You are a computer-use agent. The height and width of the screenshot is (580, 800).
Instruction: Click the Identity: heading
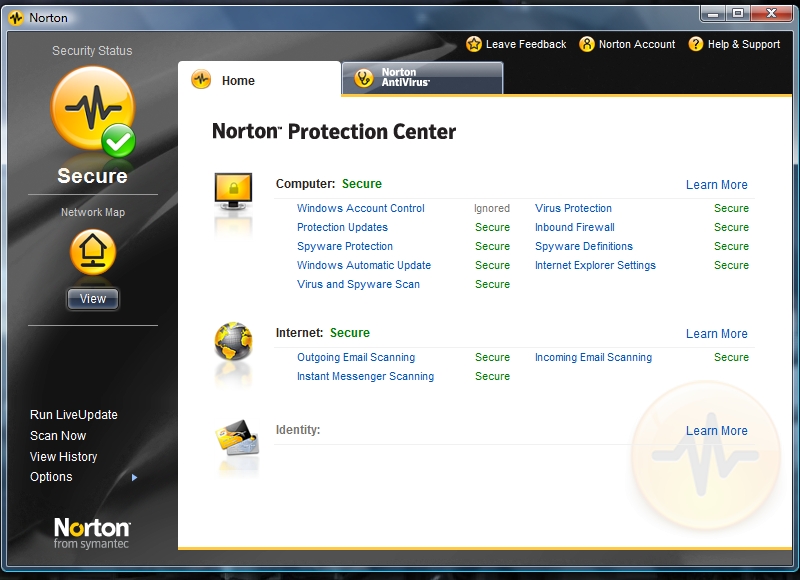tap(298, 430)
